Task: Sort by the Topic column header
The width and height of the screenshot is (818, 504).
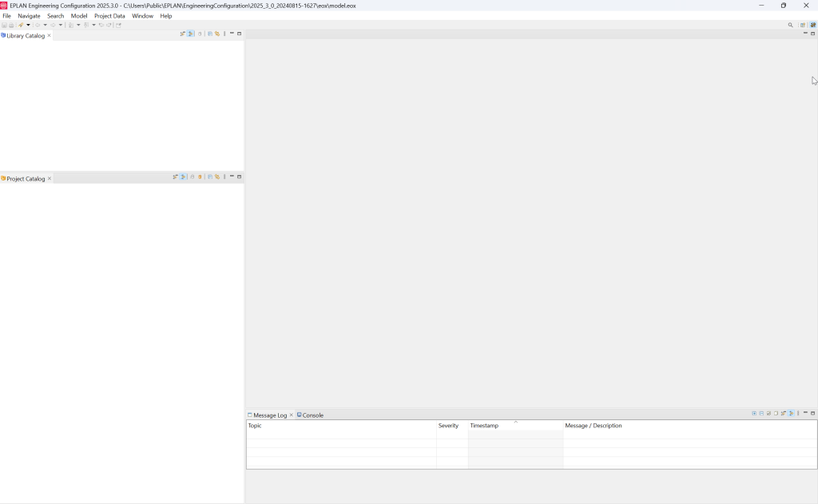Action: 341,426
